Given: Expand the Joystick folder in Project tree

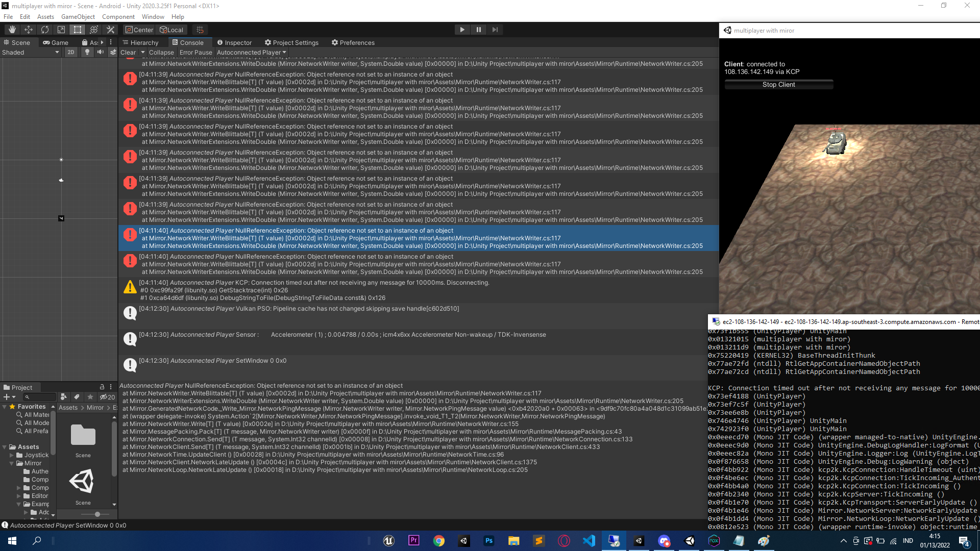Looking at the screenshot, I should click(x=12, y=455).
